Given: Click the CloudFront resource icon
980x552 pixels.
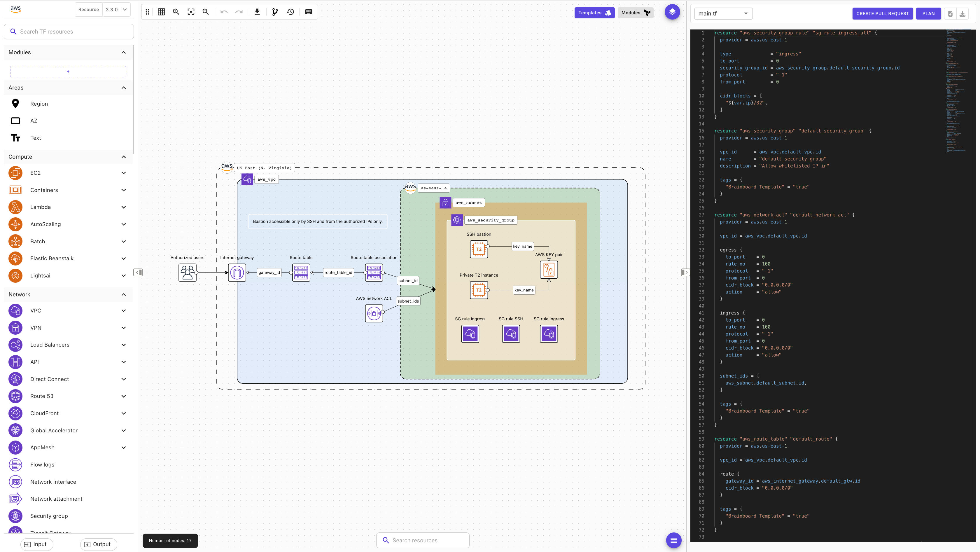Looking at the screenshot, I should (15, 413).
